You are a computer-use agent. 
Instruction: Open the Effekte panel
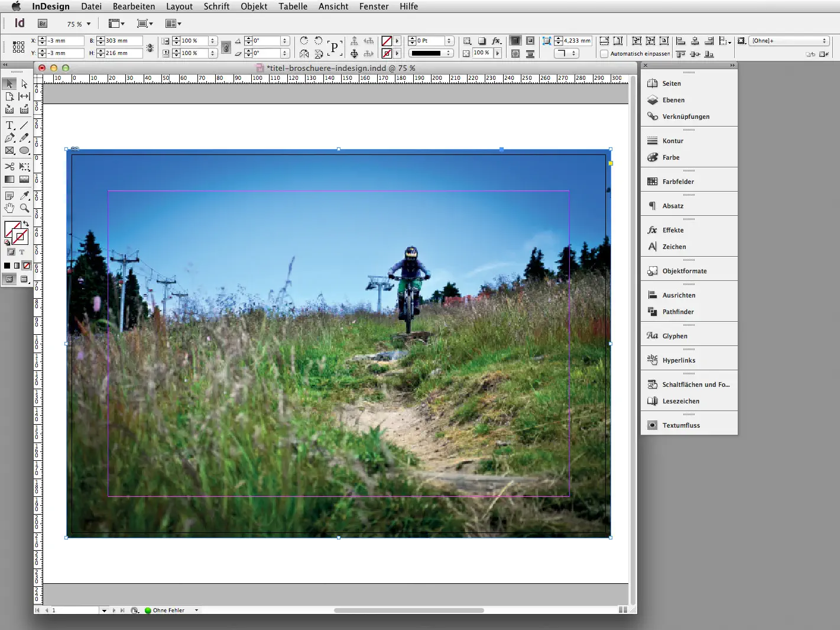click(x=673, y=230)
